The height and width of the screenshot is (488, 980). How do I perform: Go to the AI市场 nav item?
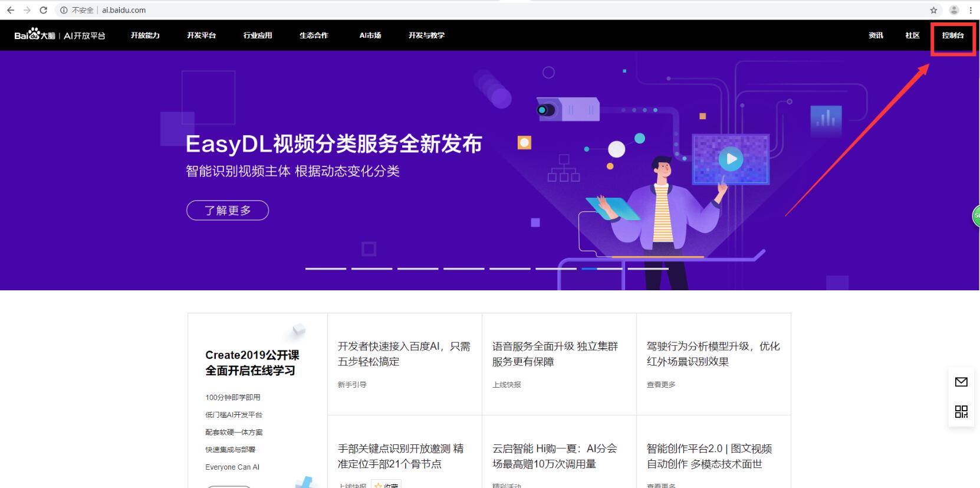coord(370,35)
